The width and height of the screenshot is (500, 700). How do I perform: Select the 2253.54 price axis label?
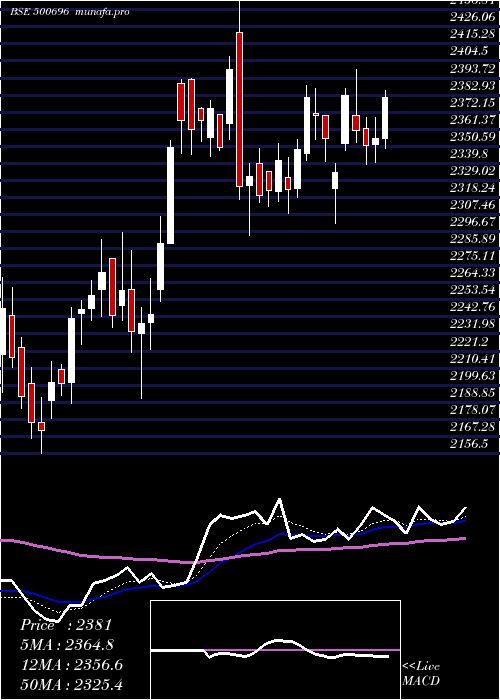[472, 291]
